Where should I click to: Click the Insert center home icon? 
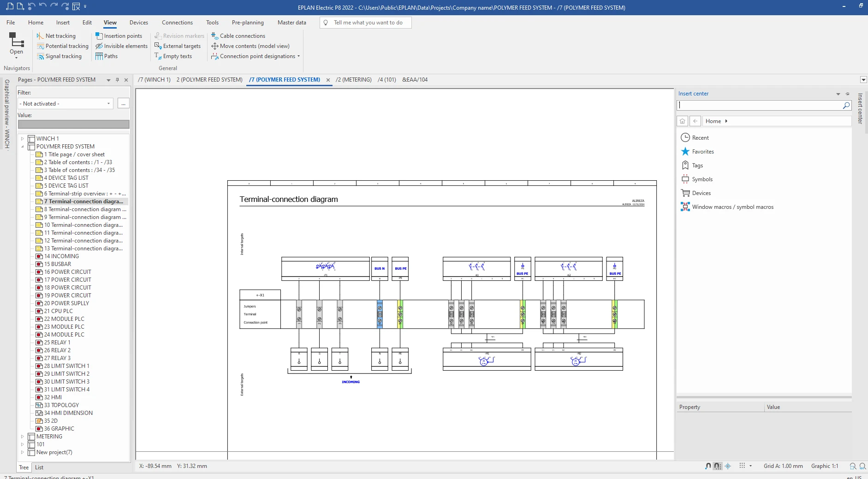(x=682, y=121)
